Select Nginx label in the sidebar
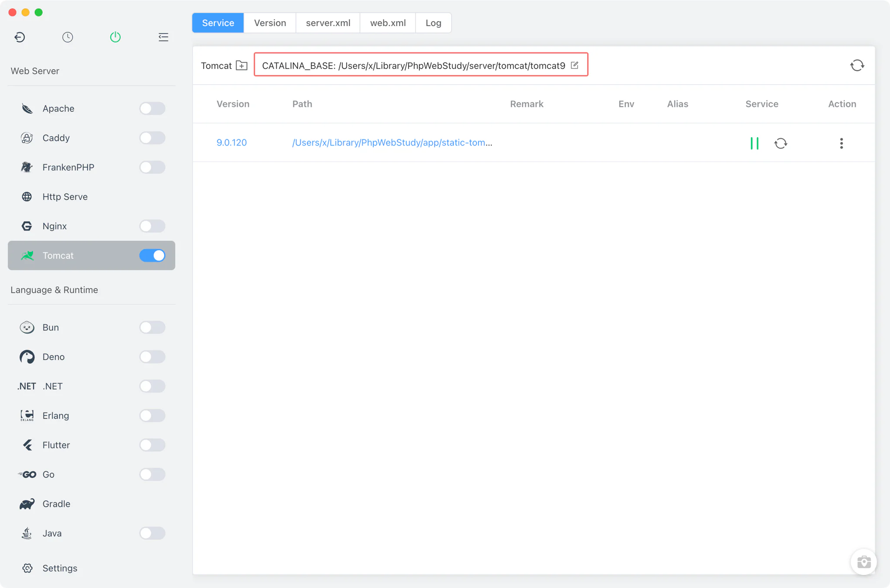This screenshot has height=588, width=890. click(55, 226)
